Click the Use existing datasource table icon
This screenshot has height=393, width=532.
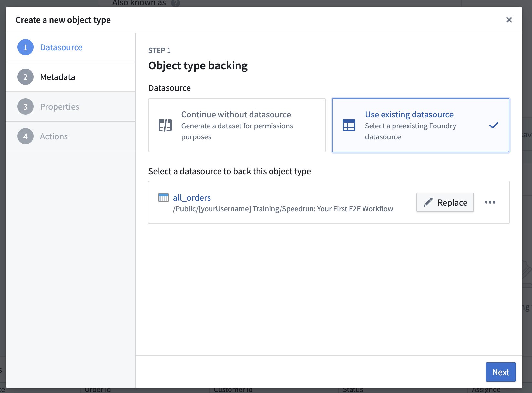[x=349, y=125]
